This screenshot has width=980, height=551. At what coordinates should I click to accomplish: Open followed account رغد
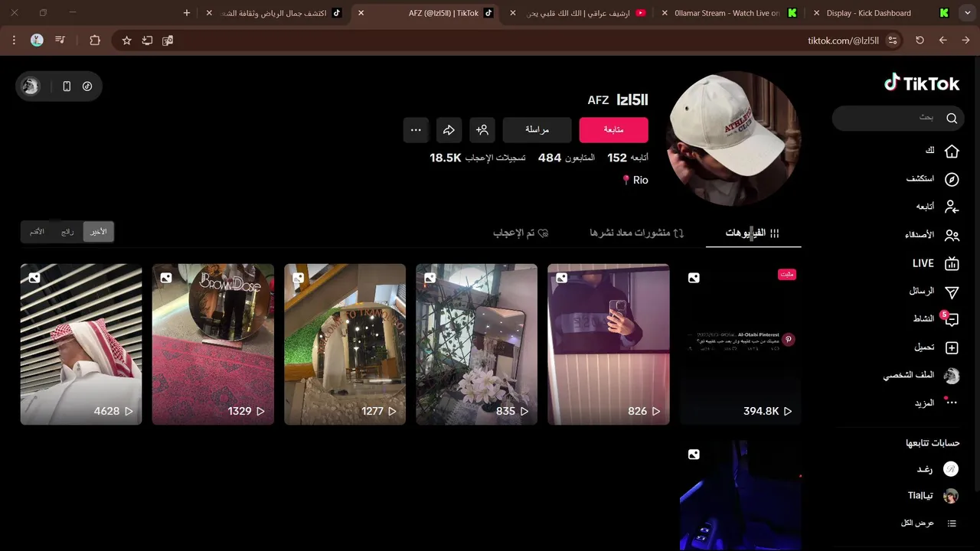[936, 469]
